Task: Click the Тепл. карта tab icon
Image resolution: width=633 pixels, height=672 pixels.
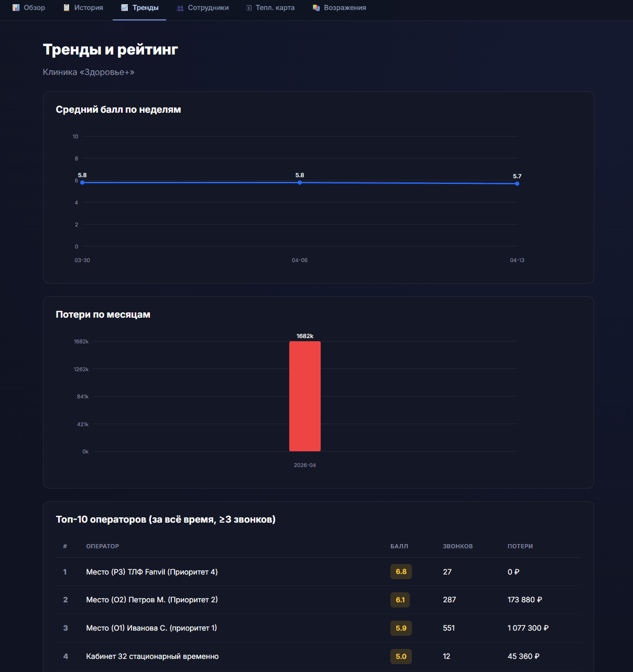Action: click(248, 7)
